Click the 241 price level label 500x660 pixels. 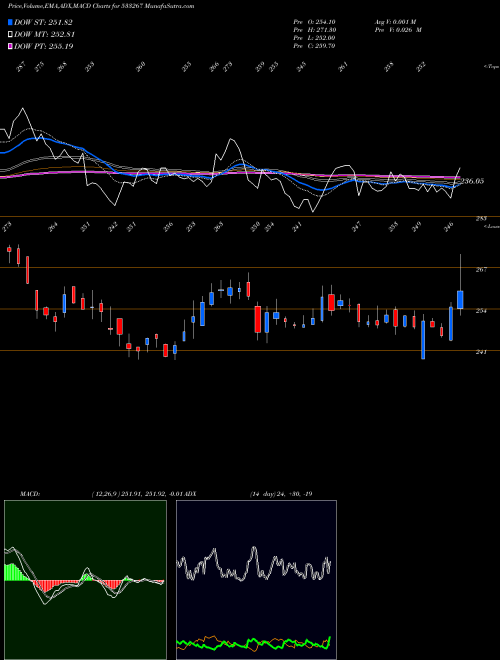click(x=481, y=352)
